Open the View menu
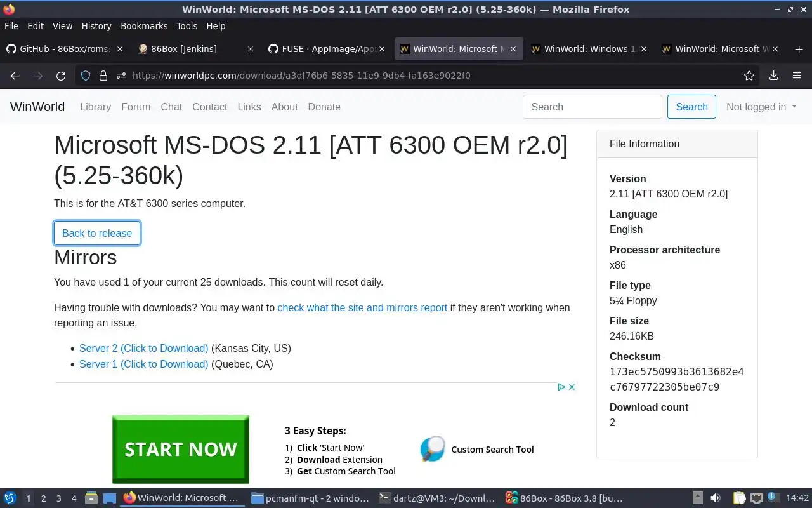Screen dimensions: 812x508 (62, 26)
